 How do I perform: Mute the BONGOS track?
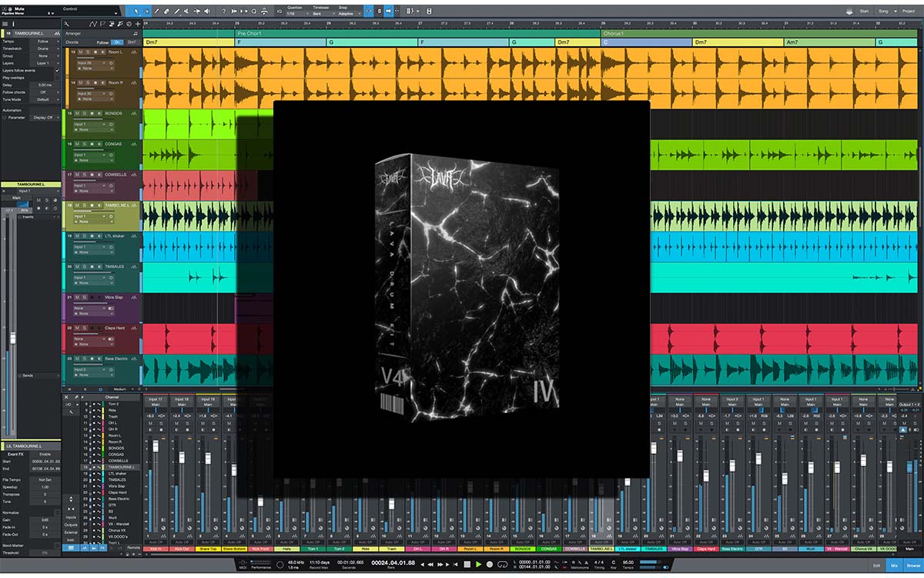77,113
